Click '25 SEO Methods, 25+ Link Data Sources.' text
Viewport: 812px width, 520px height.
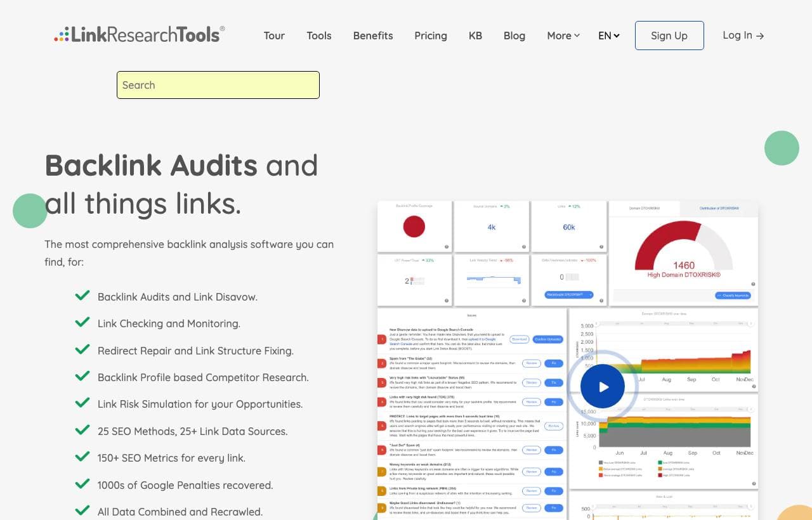pos(193,431)
